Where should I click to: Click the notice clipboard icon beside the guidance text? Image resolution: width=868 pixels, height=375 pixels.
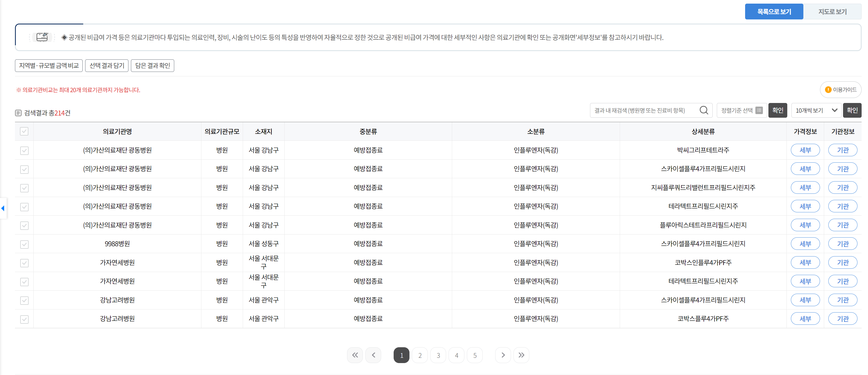point(42,37)
